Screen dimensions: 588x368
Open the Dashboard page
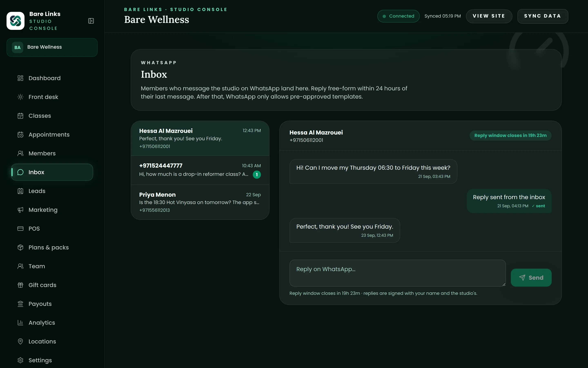[x=52, y=78]
